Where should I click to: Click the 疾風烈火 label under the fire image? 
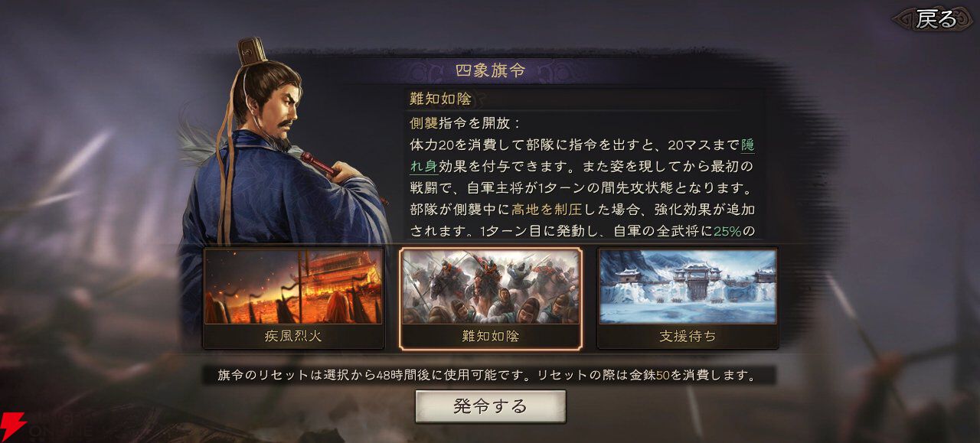pos(293,336)
